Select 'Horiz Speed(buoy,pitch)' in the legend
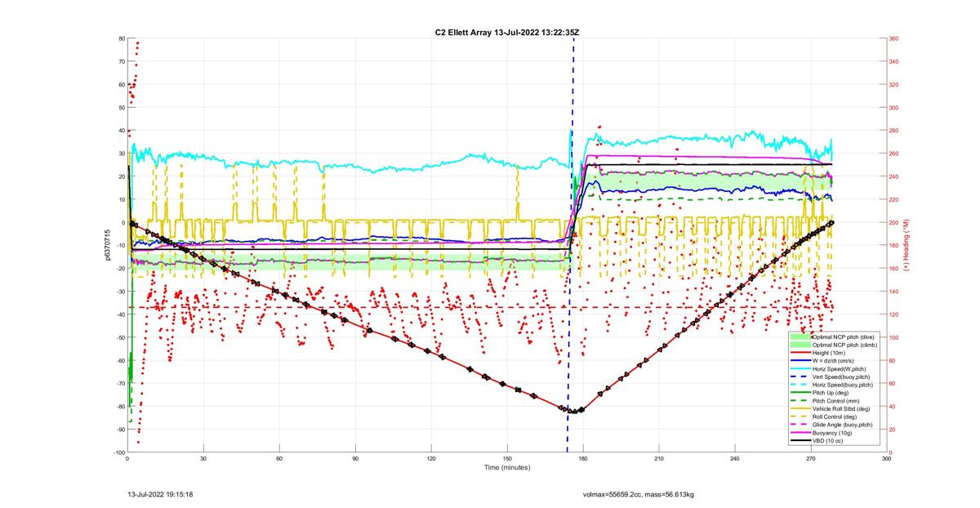The width and height of the screenshot is (980, 508). coord(844,385)
